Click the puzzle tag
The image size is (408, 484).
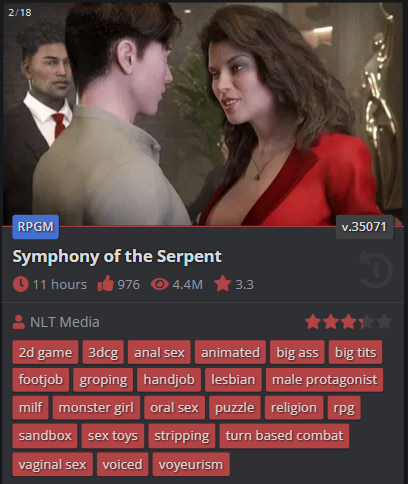pyautogui.click(x=235, y=408)
